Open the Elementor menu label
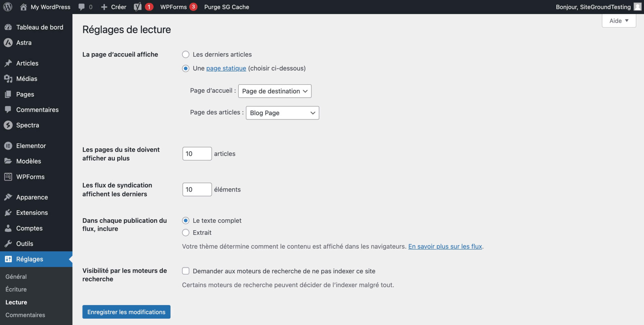The width and height of the screenshot is (644, 325). coord(31,146)
